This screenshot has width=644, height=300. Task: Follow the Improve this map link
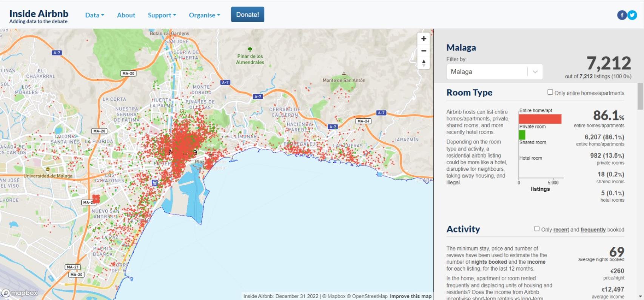tap(411, 296)
